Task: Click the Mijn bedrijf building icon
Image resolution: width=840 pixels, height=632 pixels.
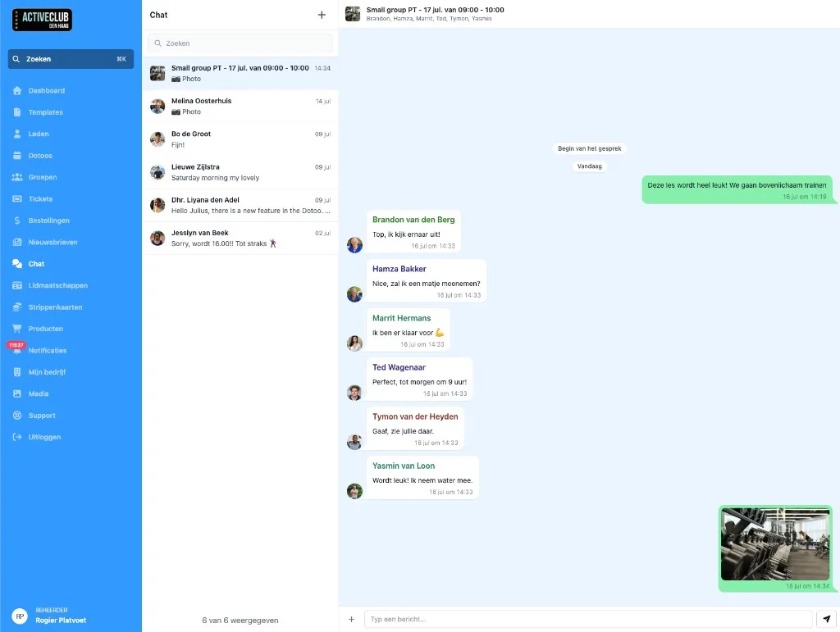Action: 17,372
